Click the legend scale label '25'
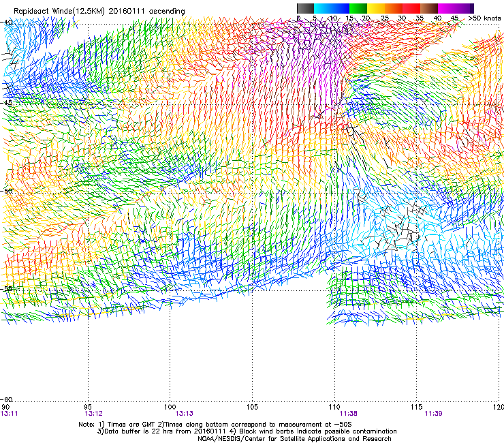This screenshot has height=443, width=504. (x=385, y=18)
